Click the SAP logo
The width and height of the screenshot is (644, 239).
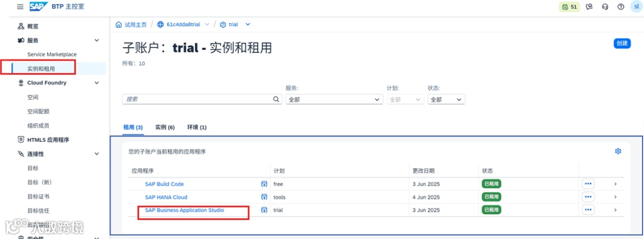[39, 7]
